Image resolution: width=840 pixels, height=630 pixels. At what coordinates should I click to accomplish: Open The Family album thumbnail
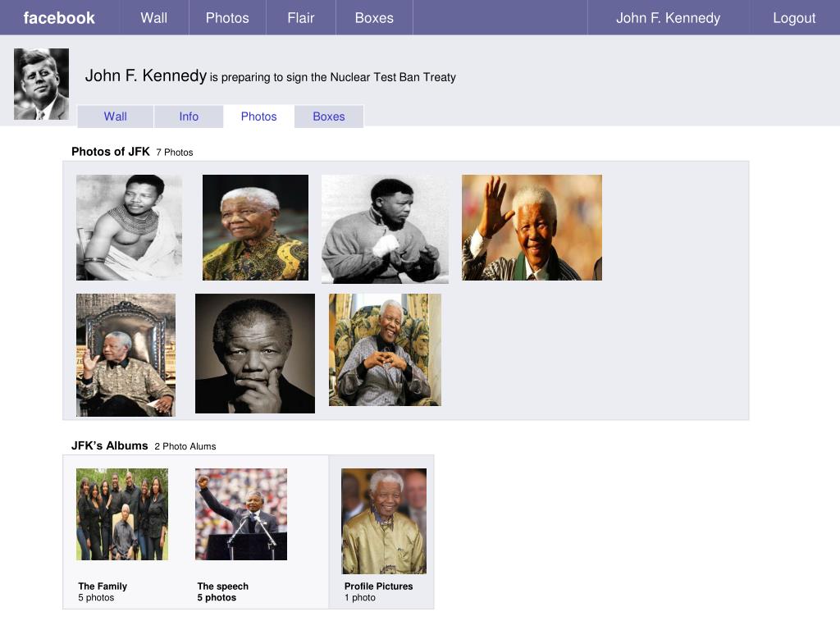tap(122, 514)
